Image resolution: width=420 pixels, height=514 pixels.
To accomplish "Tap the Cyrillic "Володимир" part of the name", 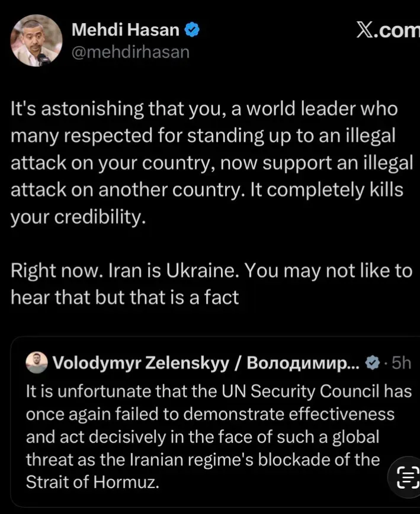I will [x=302, y=364].
